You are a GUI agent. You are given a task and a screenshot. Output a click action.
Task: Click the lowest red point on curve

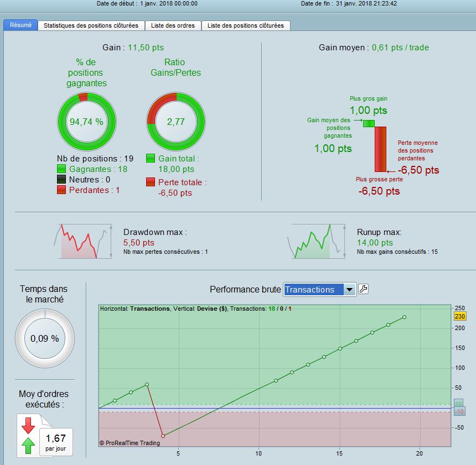(x=163, y=436)
